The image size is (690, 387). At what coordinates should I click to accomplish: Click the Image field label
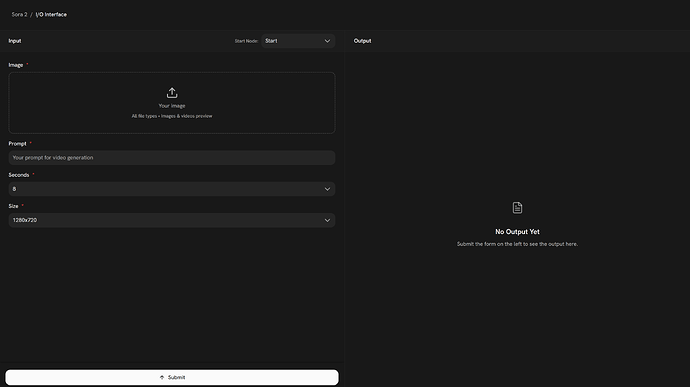coord(16,65)
